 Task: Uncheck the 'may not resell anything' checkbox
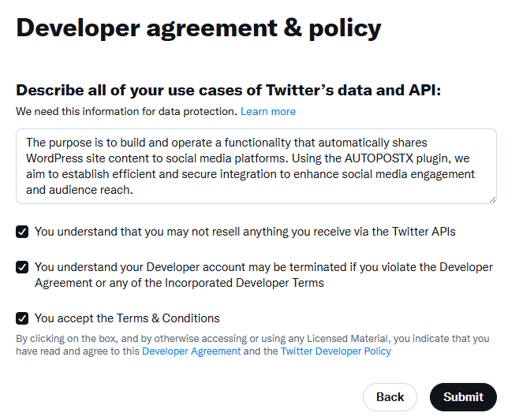[22, 232]
